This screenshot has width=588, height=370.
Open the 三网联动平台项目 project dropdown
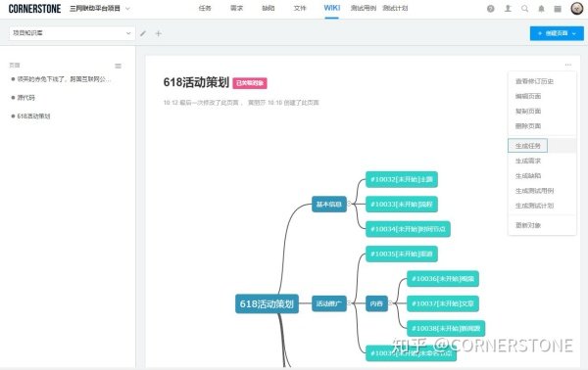100,8
